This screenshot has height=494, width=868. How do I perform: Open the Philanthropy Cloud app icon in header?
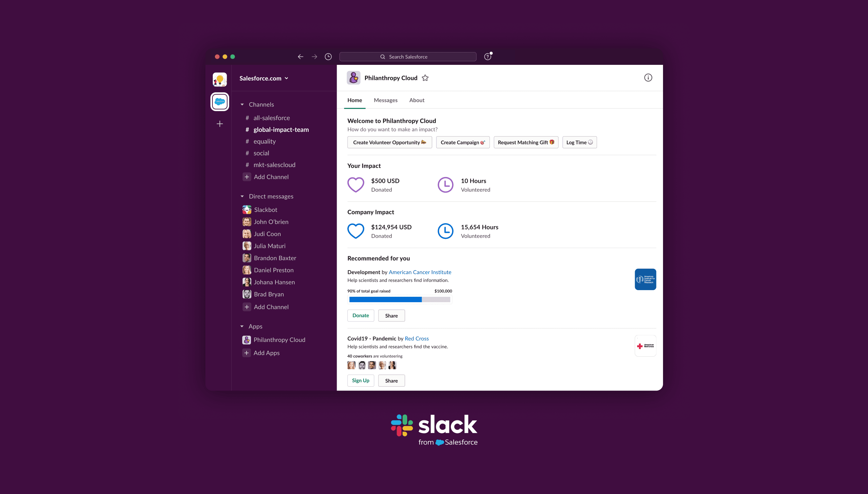click(x=354, y=78)
